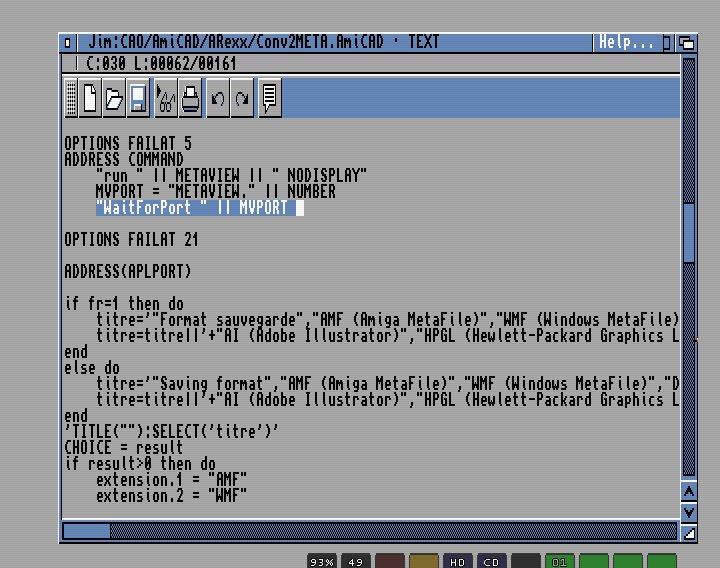Click the line ADDRESS COMMAND
Screen dimensions: 720x568
(124, 159)
